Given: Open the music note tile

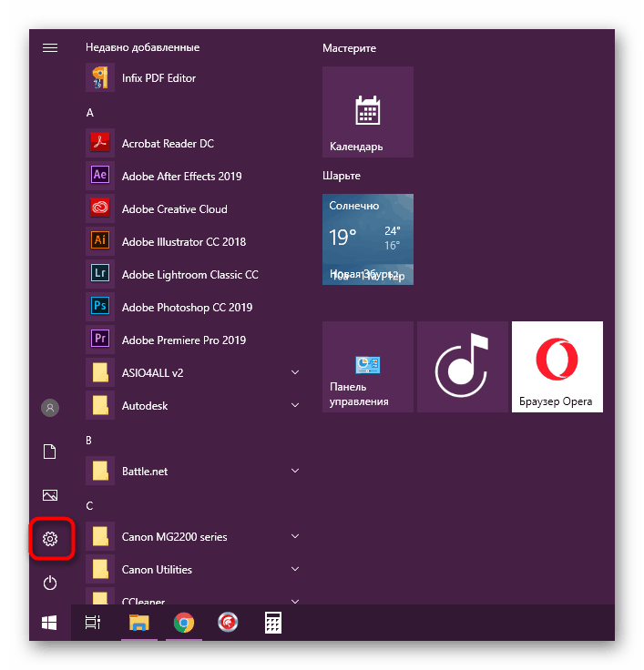Looking at the screenshot, I should point(462,367).
